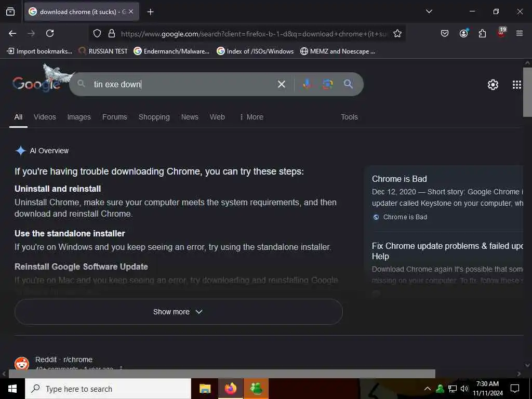Open the Extensions puzzle icon
532x399 pixels.
tap(482, 33)
